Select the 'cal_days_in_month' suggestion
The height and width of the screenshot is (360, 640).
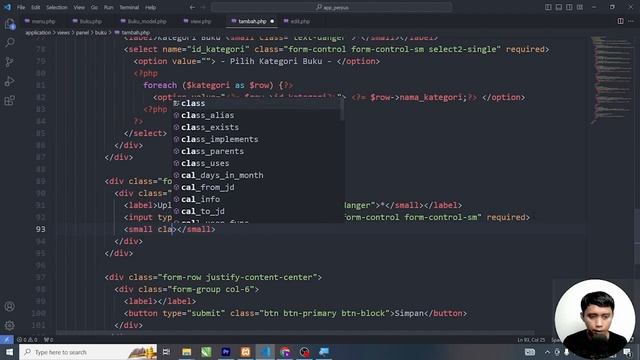click(258, 175)
